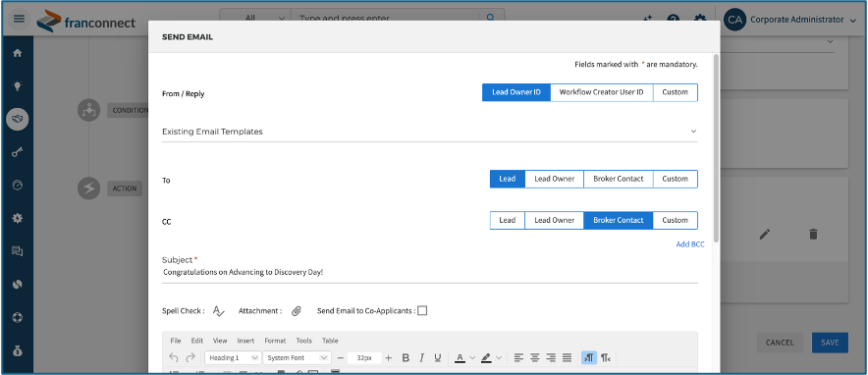Open the highlight color dropdown arrow
Viewport: 868px width, 375px height.
[499, 358]
